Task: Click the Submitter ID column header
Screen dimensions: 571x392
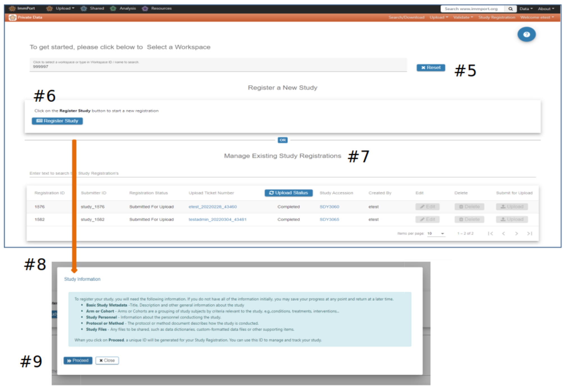Action: (x=94, y=193)
